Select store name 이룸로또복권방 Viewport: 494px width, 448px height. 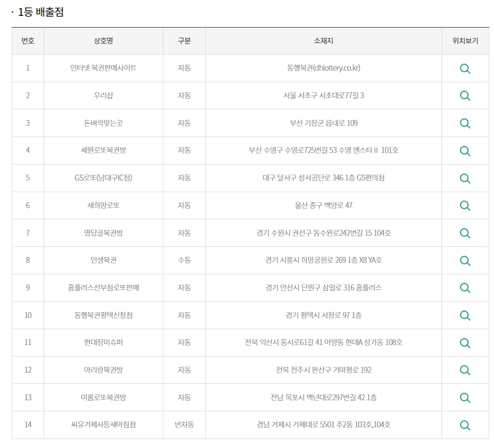[103, 397]
